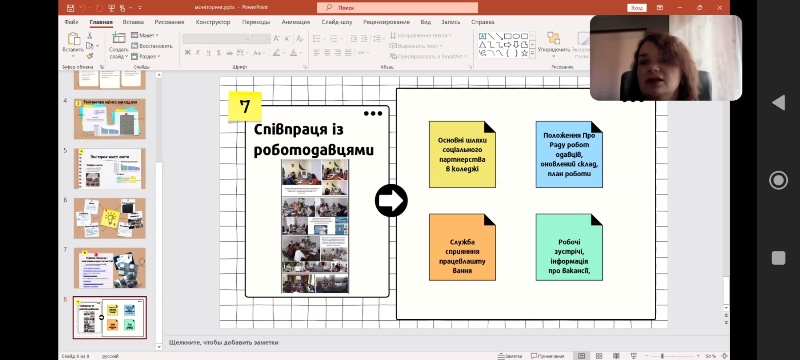800x360 pixels.
Task: Open the Вставка ribbon tab
Action: (x=133, y=22)
